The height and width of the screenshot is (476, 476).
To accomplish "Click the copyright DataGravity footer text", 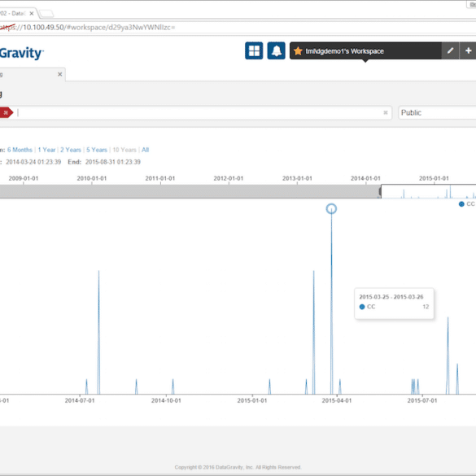I will point(238,467).
